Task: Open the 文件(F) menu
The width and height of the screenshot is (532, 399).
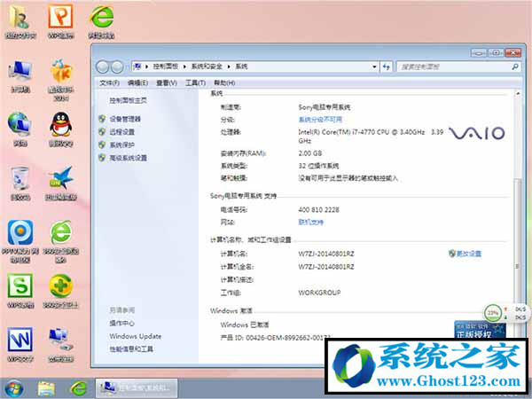Action: pyautogui.click(x=109, y=82)
